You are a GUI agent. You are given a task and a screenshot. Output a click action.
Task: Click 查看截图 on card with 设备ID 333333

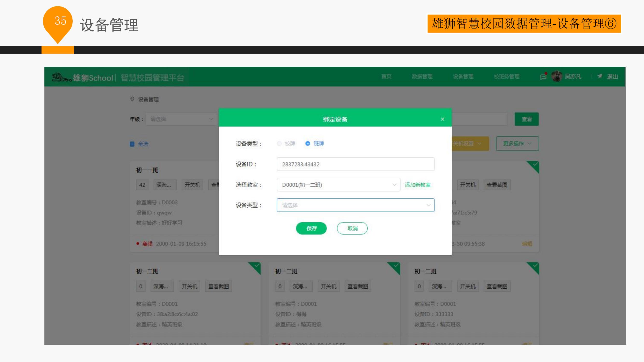(497, 286)
